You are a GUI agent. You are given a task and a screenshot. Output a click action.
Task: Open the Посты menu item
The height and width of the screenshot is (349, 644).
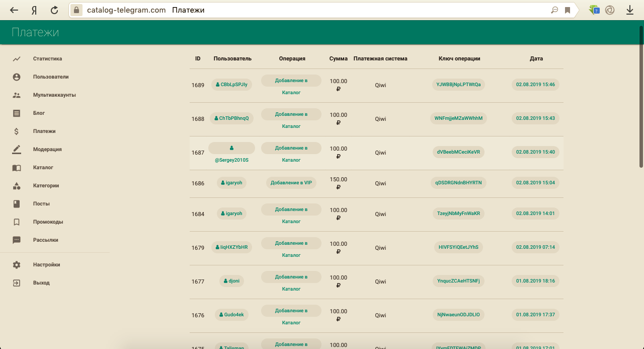(x=41, y=204)
